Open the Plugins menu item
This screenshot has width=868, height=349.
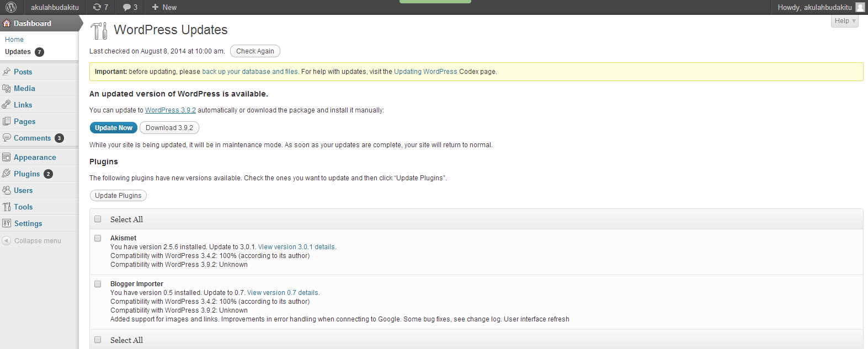pos(26,174)
